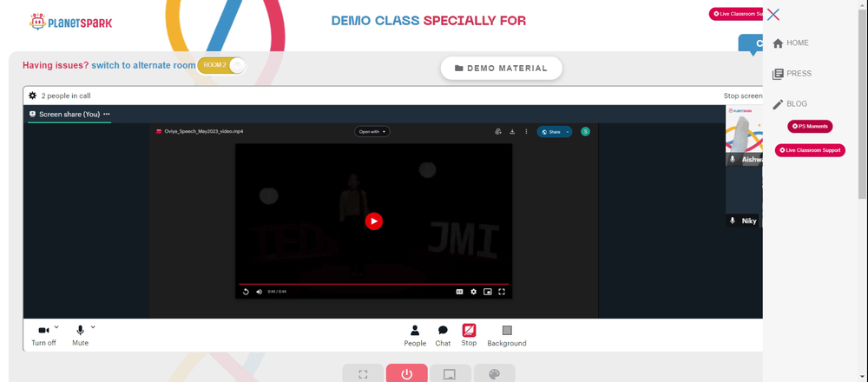Toggle closed captions in video player

(459, 292)
